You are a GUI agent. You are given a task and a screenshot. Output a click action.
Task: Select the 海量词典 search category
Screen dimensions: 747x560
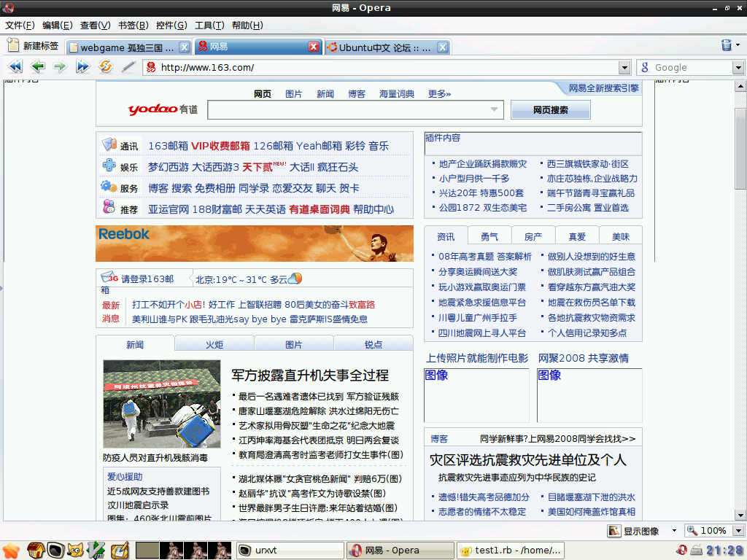[x=397, y=94]
